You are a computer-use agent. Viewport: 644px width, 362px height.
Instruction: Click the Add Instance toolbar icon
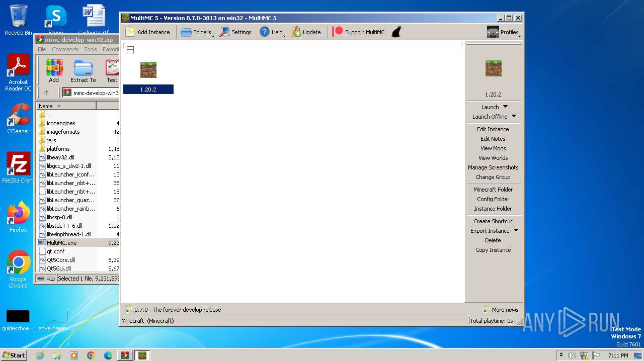tap(130, 32)
